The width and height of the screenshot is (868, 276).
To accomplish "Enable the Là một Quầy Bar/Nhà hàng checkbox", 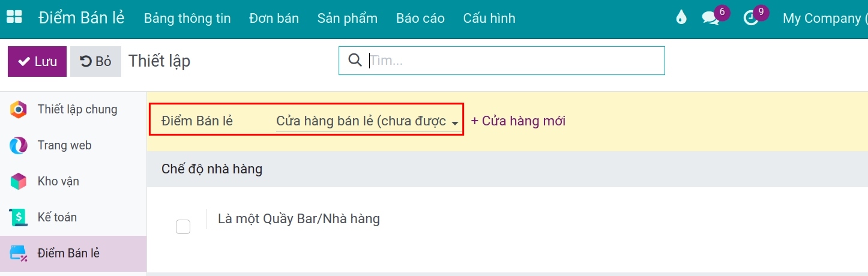I will click(x=183, y=227).
